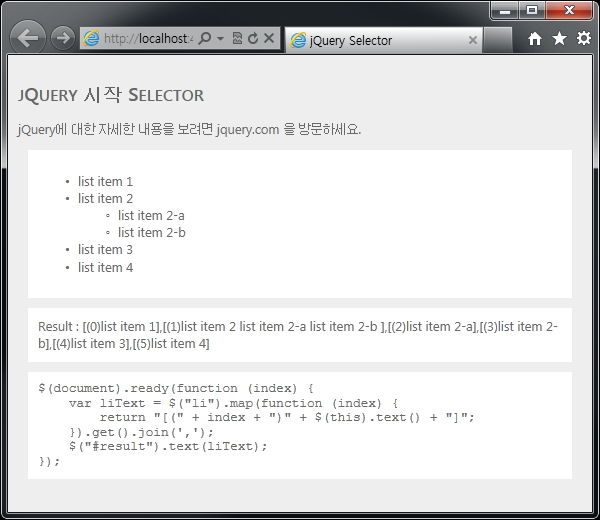Open Tools menu with the gear icon
This screenshot has width=600, height=520.
pos(584,38)
